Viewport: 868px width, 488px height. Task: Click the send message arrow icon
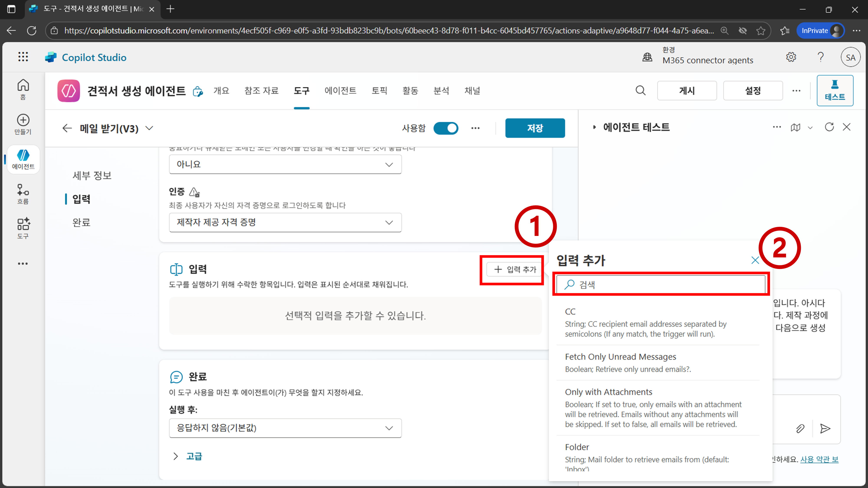pos(825,428)
